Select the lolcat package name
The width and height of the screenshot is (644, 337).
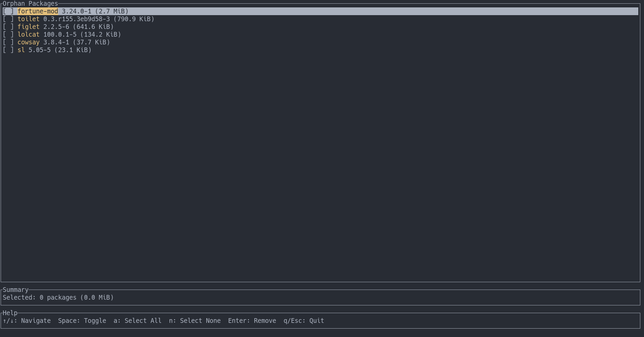(29, 35)
